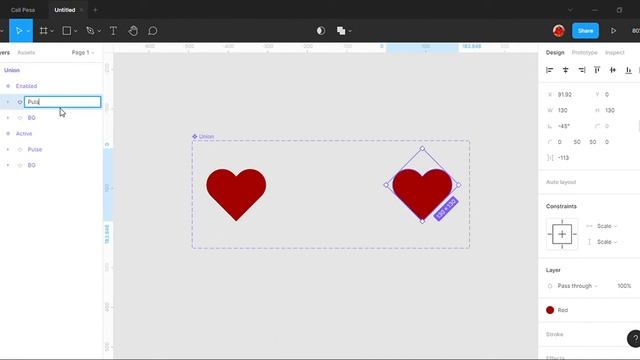Click the Stroke section header

pos(554,334)
